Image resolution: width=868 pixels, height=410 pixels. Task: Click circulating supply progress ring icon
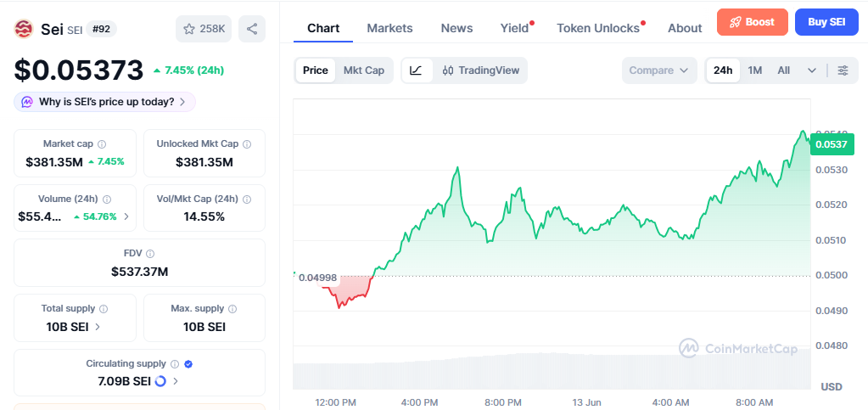[160, 381]
